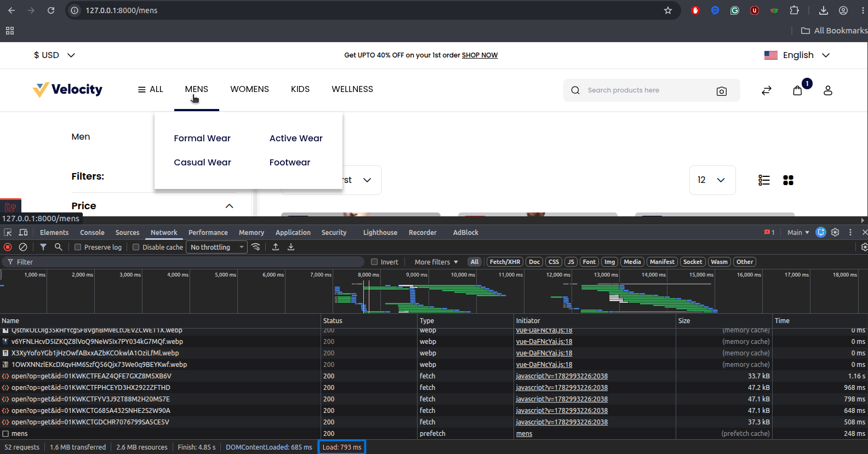Select the Fetch/XHR filter button
Image resolution: width=868 pixels, height=454 pixels.
point(505,262)
